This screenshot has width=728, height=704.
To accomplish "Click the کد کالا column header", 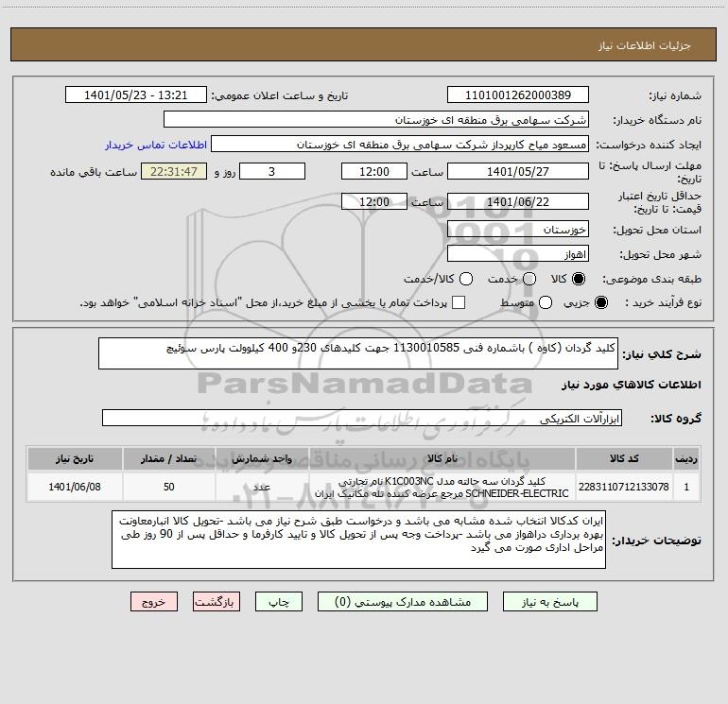I will [624, 458].
